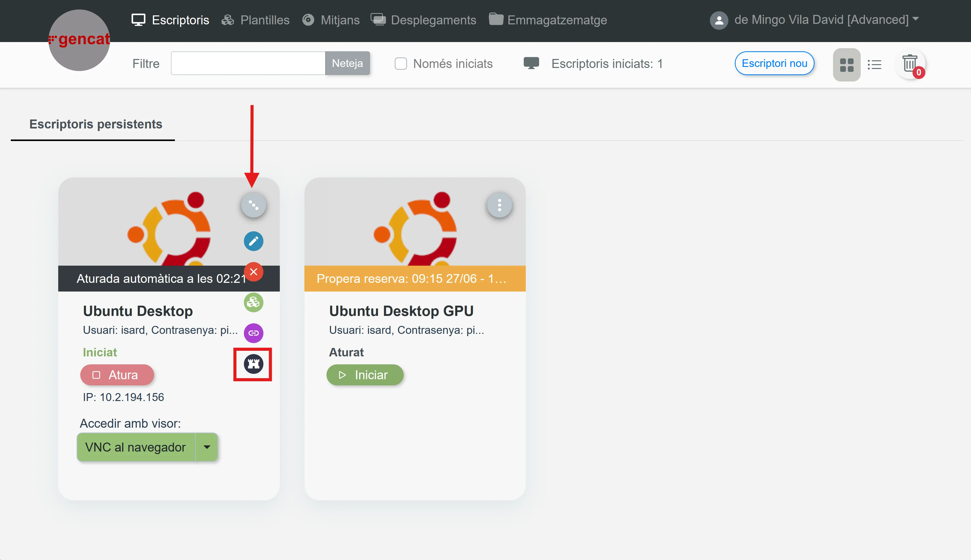
Task: Toggle the Només iniciats checkbox
Action: pyautogui.click(x=401, y=64)
